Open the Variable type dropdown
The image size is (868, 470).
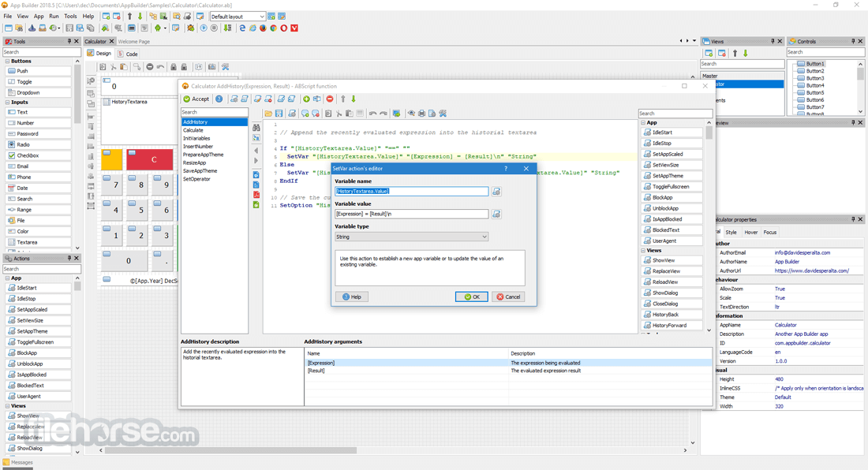411,237
